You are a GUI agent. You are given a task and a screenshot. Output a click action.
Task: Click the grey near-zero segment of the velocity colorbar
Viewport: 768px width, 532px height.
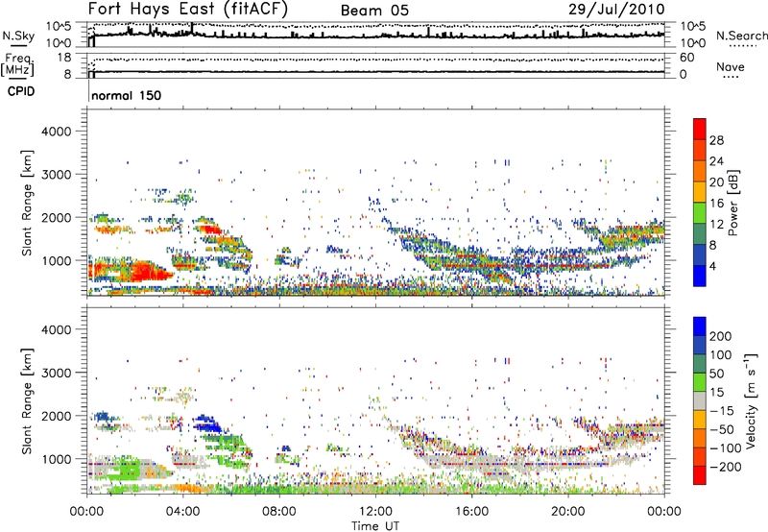pyautogui.click(x=700, y=400)
